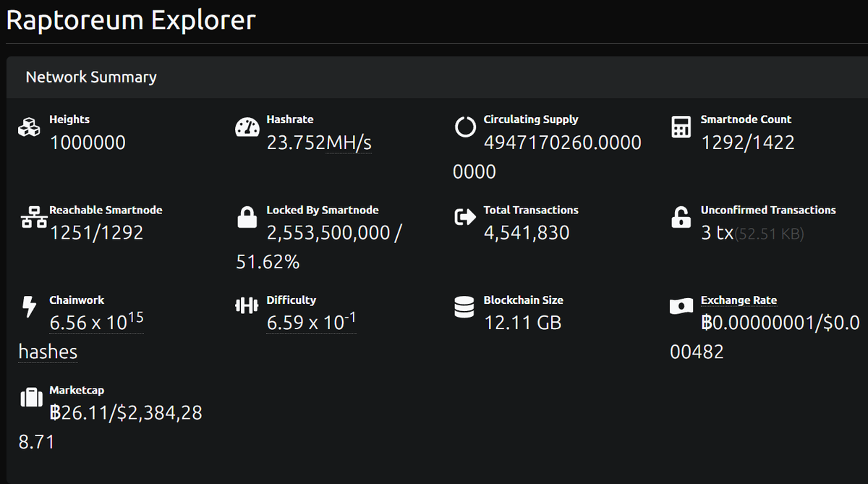Click the Smartnode Count calculator icon

point(681,128)
